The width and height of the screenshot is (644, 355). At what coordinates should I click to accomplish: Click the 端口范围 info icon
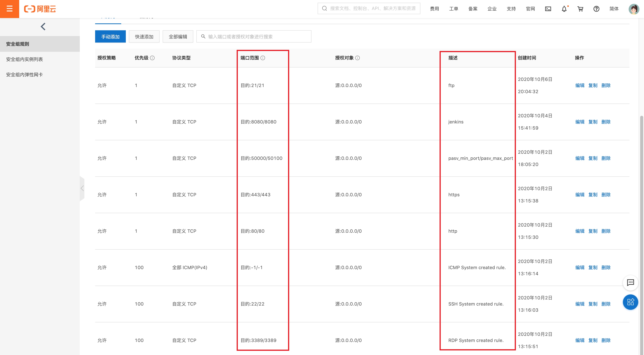pyautogui.click(x=263, y=58)
